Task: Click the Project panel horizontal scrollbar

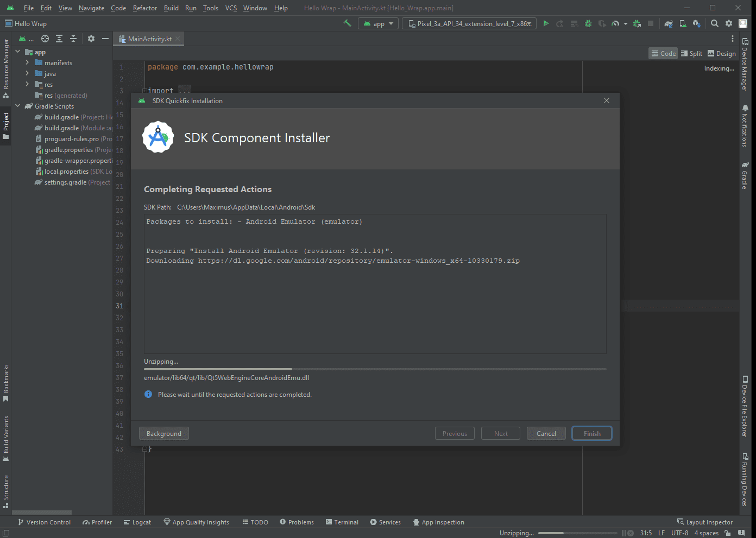Action: point(42,512)
